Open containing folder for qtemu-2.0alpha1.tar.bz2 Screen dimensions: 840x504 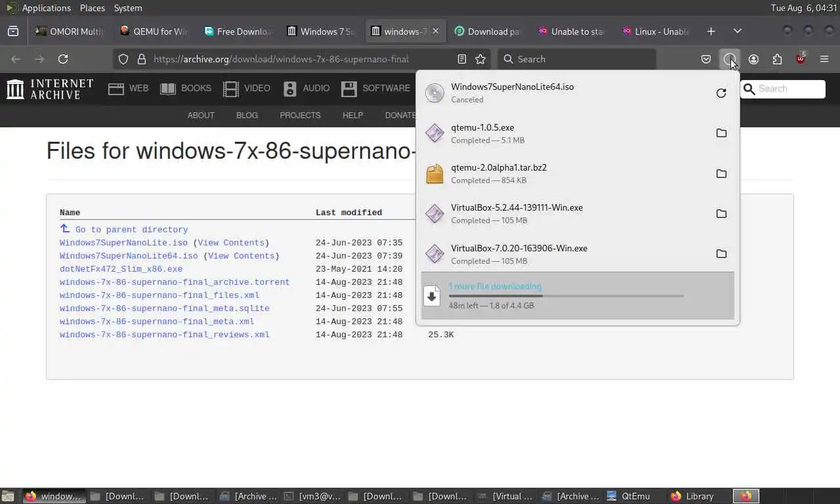[721, 174]
